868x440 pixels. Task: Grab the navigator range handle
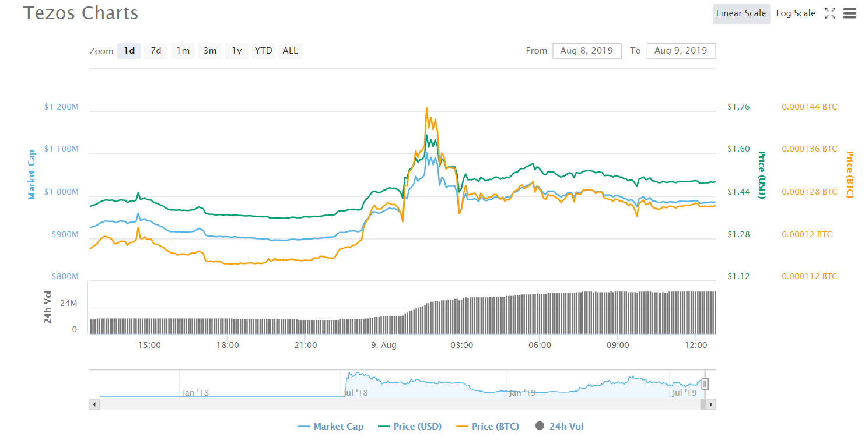coord(705,384)
